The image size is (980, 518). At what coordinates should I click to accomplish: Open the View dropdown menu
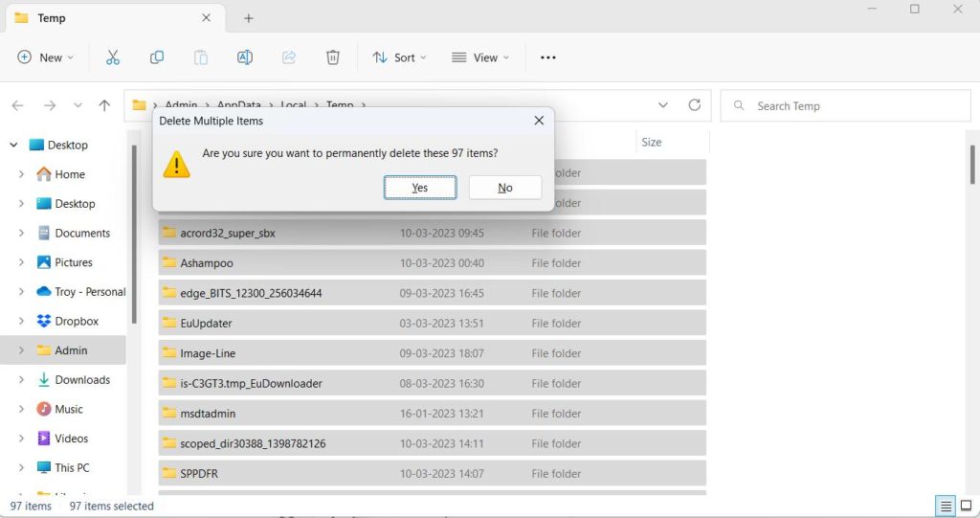pyautogui.click(x=479, y=57)
